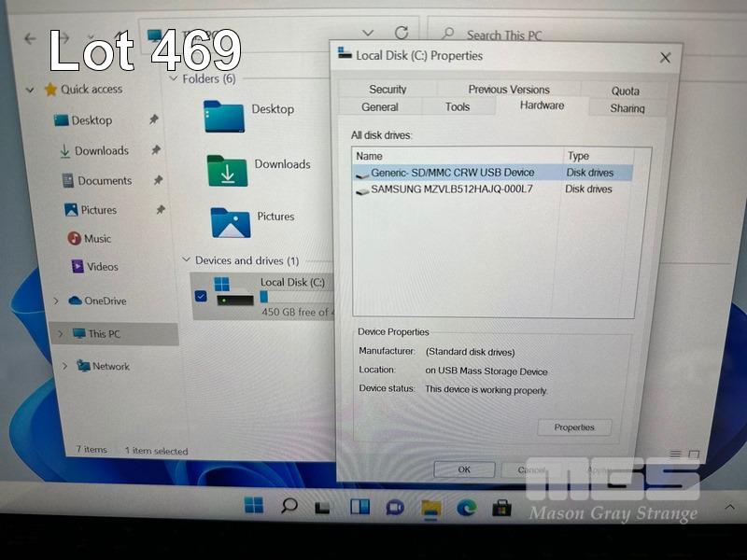Screen dimensions: 747x560
Task: Launch Microsoft Edge from taskbar
Action: coord(466,508)
